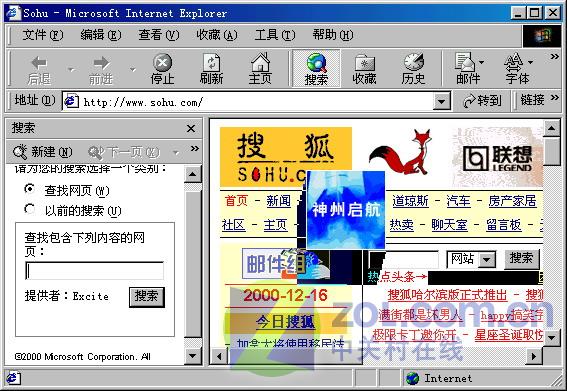Click the Internet zone globe in status bar
Image resolution: width=567 pixels, height=391 pixels.
413,378
